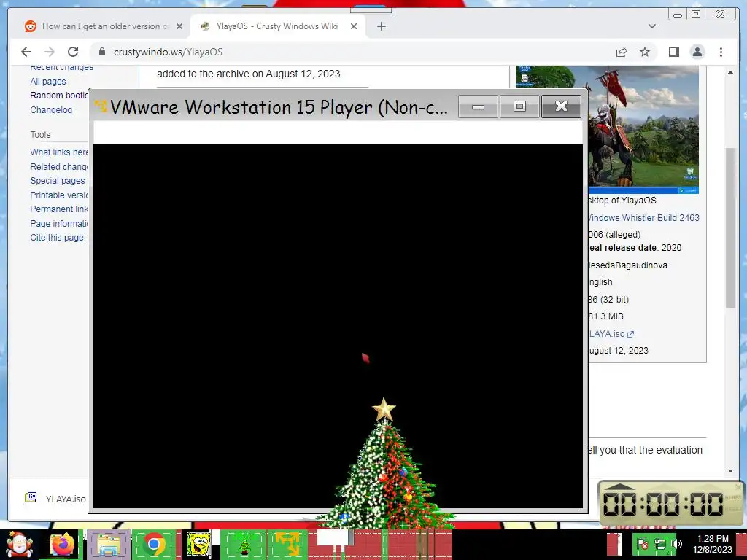
Task: Click the What links here link
Action: (60, 152)
